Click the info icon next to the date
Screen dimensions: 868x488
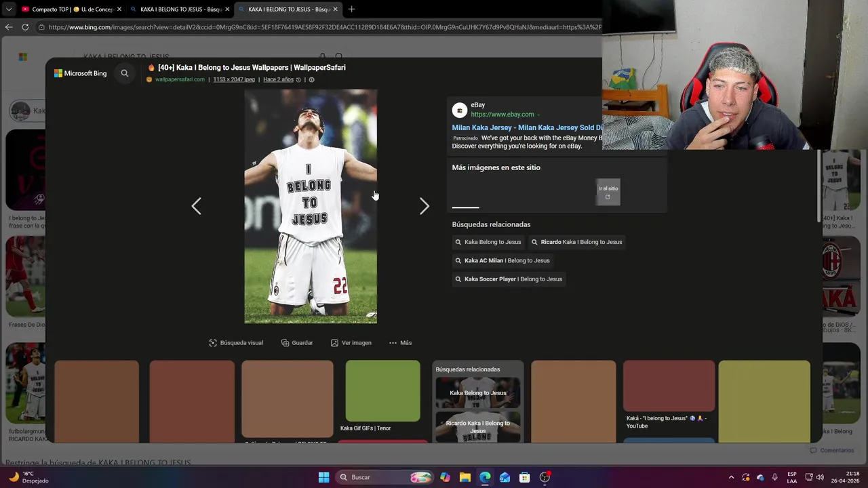click(x=312, y=79)
